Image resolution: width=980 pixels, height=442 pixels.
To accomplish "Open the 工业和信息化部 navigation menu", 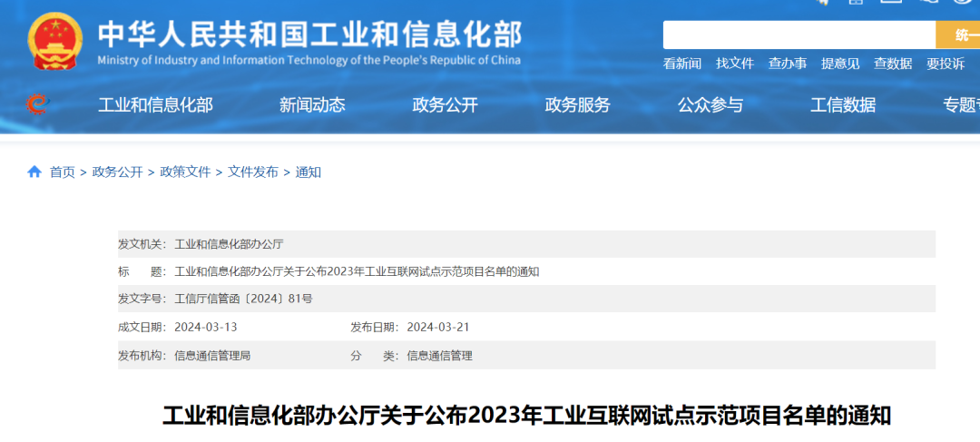I will (156, 105).
